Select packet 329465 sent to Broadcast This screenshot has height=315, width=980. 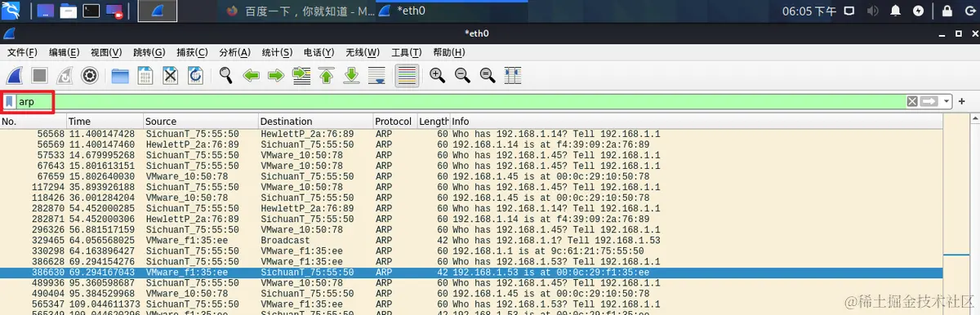pyautogui.click(x=470, y=242)
